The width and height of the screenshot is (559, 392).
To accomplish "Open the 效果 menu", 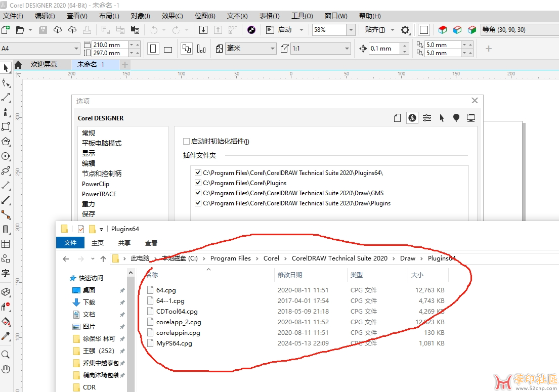I will (172, 16).
